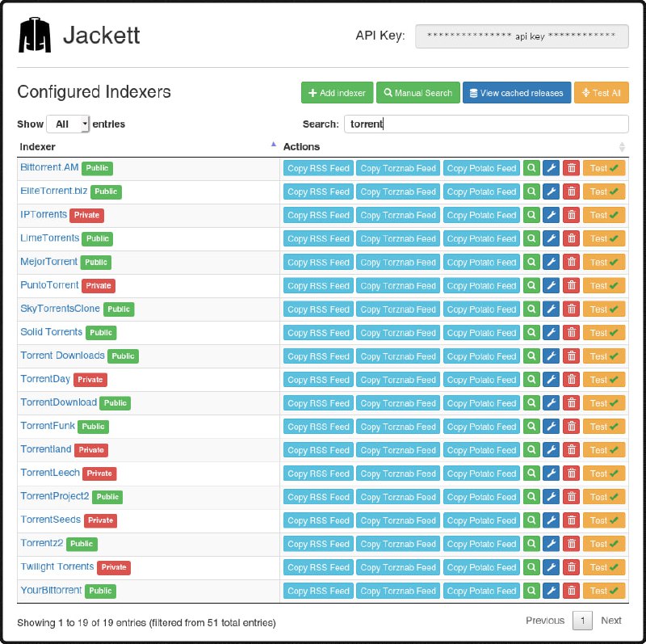Open wrench configuration for YourBittorrent

pyautogui.click(x=551, y=591)
